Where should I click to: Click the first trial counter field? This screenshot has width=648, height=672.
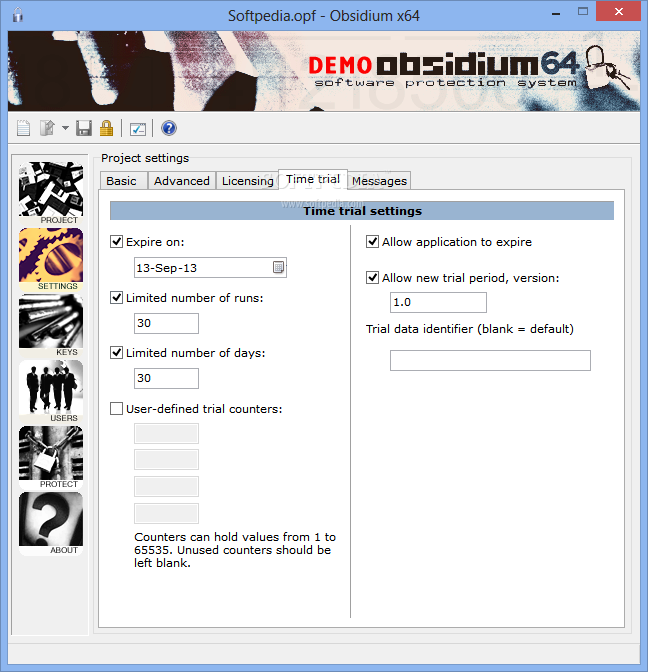(166, 433)
